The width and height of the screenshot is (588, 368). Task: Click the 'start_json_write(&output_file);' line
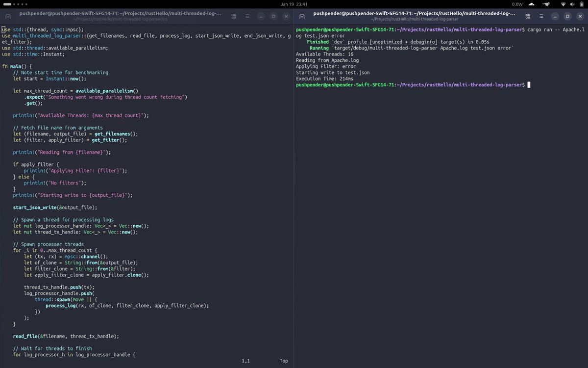pos(55,208)
